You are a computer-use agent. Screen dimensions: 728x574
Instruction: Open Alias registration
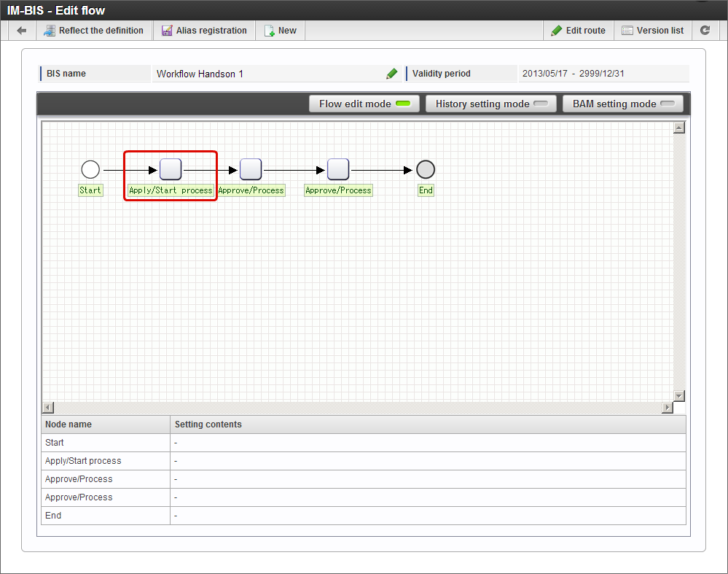(204, 31)
